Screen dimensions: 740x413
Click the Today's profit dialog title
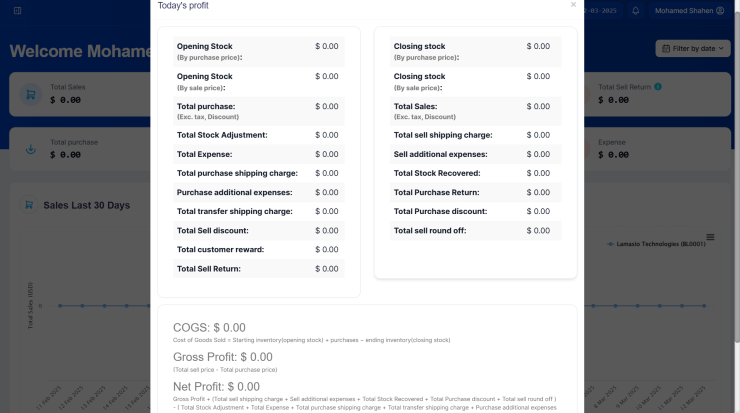[183, 6]
